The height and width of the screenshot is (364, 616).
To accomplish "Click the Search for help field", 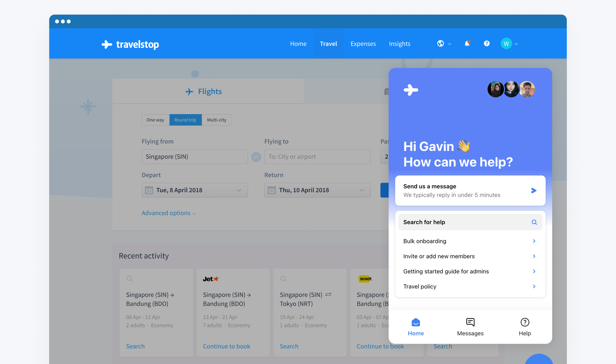I will (470, 222).
